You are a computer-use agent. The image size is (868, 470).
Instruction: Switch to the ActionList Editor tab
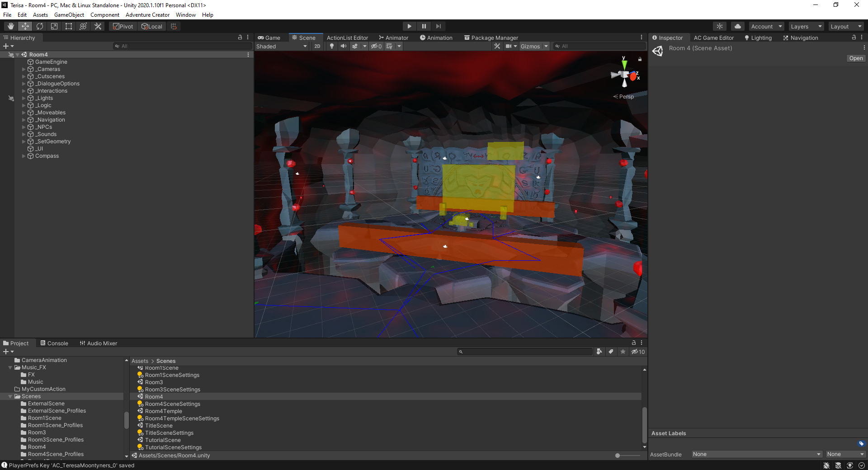(347, 38)
